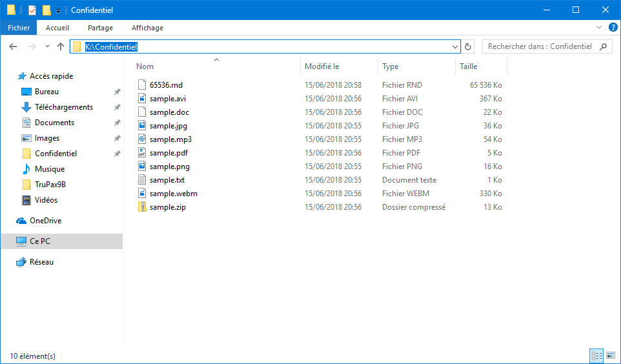Go back with the left arrow button
Viewport: 621px width, 364px height.
(x=13, y=46)
